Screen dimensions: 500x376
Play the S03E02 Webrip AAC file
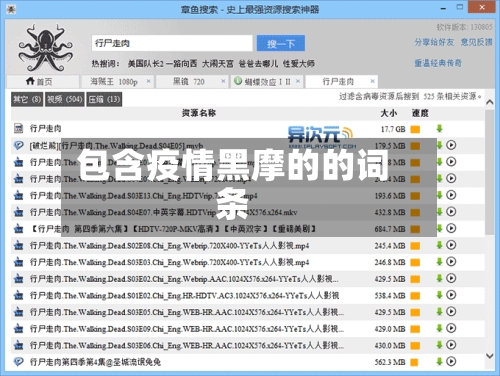(x=451, y=278)
